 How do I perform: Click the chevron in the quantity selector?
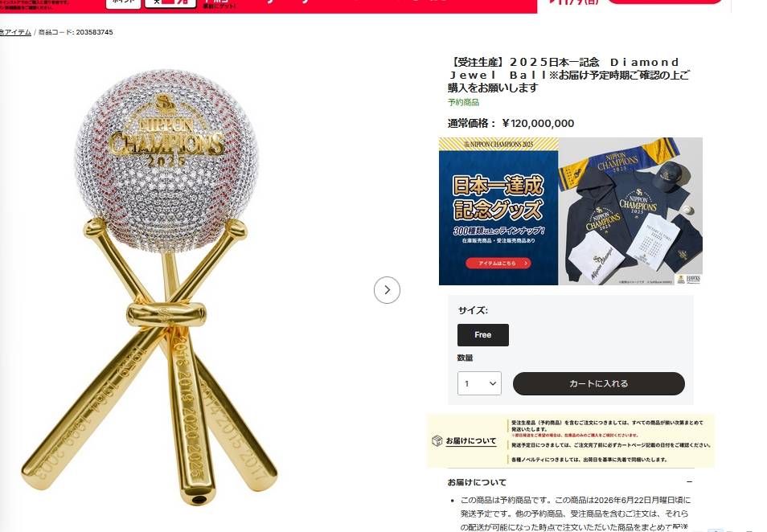coord(493,383)
